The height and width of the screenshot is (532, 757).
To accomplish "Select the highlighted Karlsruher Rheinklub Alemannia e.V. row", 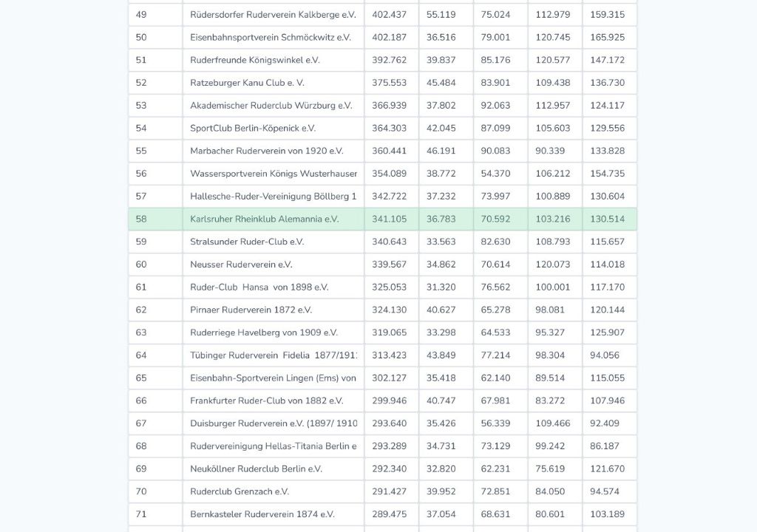I will pos(382,219).
